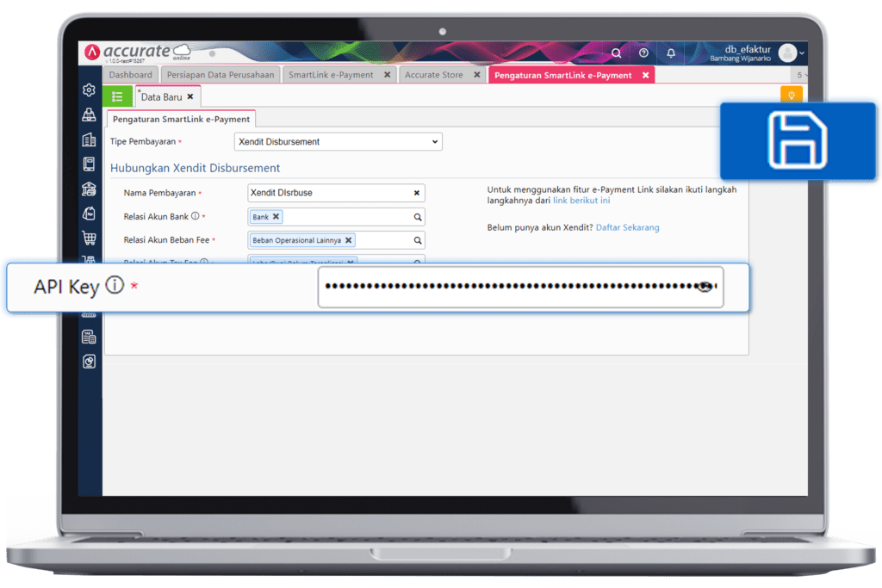Click the Tipe Pembayaran label
The image size is (882, 588).
(143, 142)
